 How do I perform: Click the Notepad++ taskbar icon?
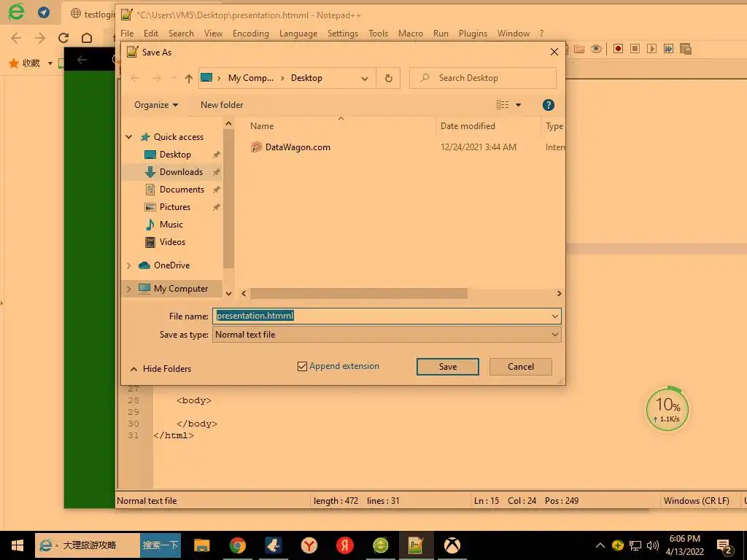[x=416, y=545]
